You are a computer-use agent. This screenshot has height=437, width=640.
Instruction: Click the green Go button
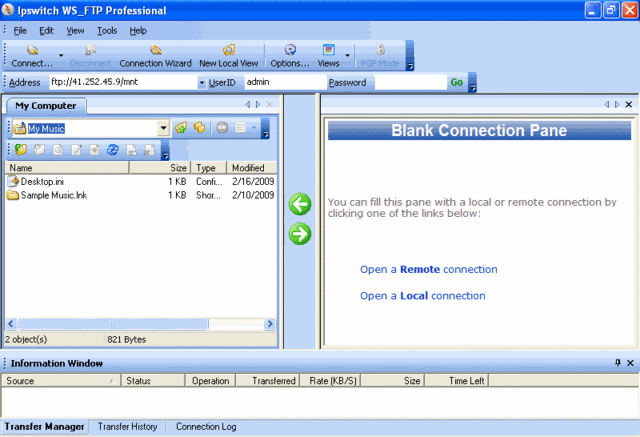[x=456, y=82]
